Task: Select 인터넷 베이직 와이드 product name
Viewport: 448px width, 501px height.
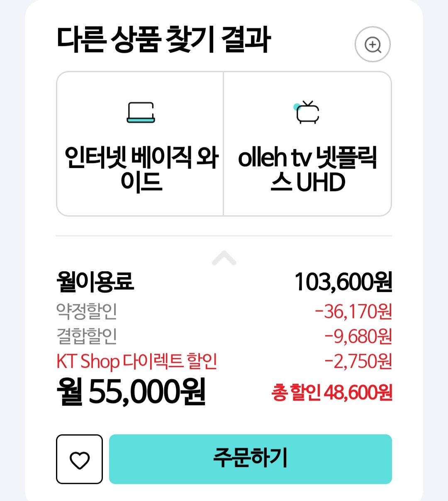Action: (141, 169)
